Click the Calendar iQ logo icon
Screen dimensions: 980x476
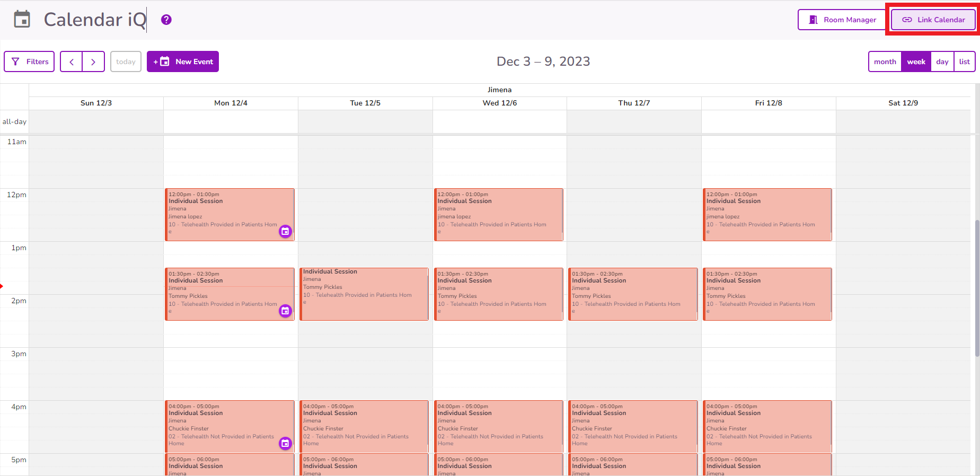(21, 19)
